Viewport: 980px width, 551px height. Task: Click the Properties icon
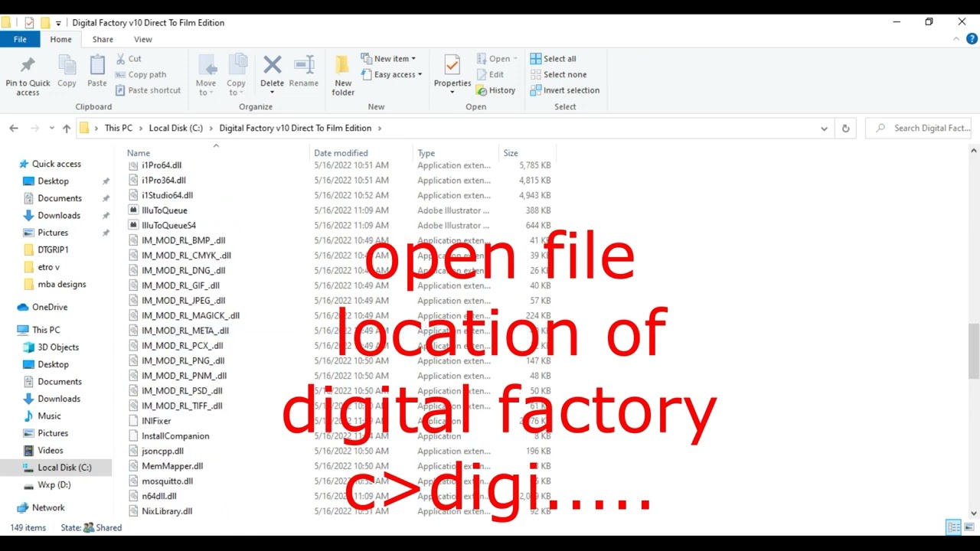click(452, 66)
